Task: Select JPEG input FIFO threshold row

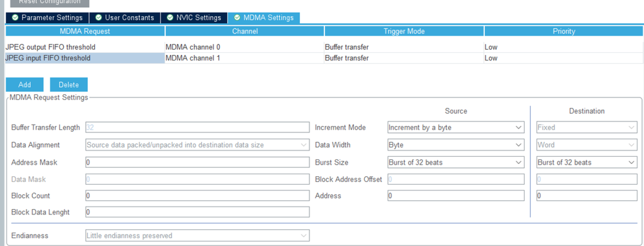Action: pyautogui.click(x=324, y=58)
